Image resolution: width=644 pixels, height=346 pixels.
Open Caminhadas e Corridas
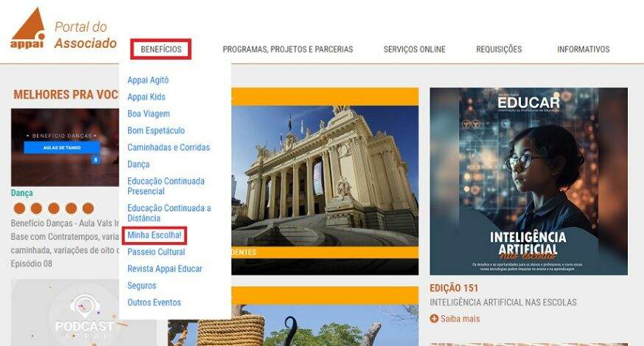(169, 147)
